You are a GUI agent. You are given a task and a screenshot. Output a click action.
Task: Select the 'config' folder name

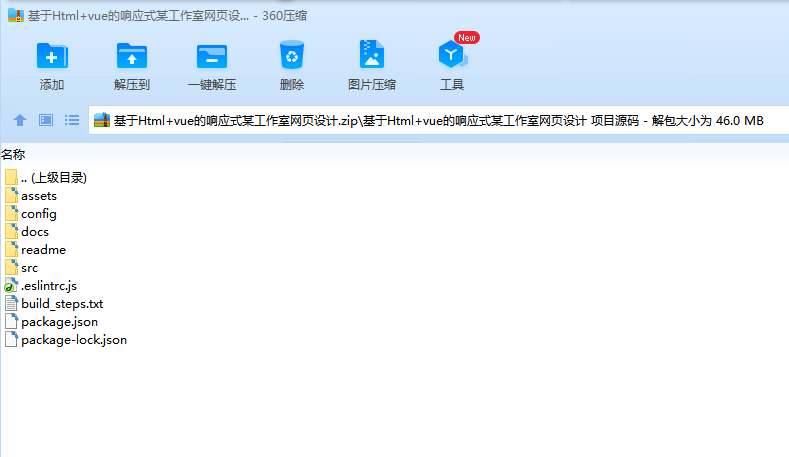(39, 214)
